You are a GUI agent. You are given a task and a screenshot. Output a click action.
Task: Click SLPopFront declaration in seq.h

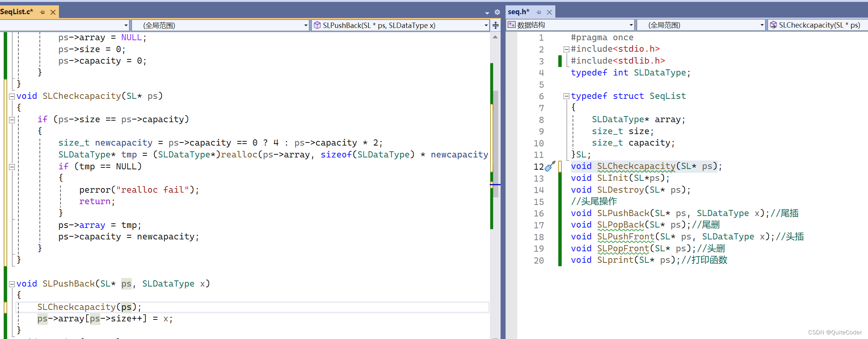[x=633, y=249]
